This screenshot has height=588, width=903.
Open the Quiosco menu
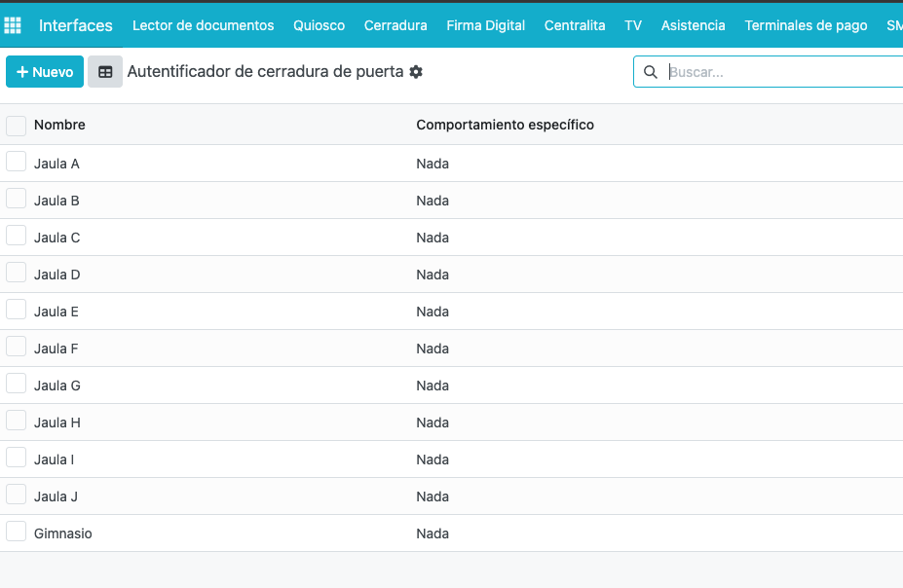[x=320, y=25]
